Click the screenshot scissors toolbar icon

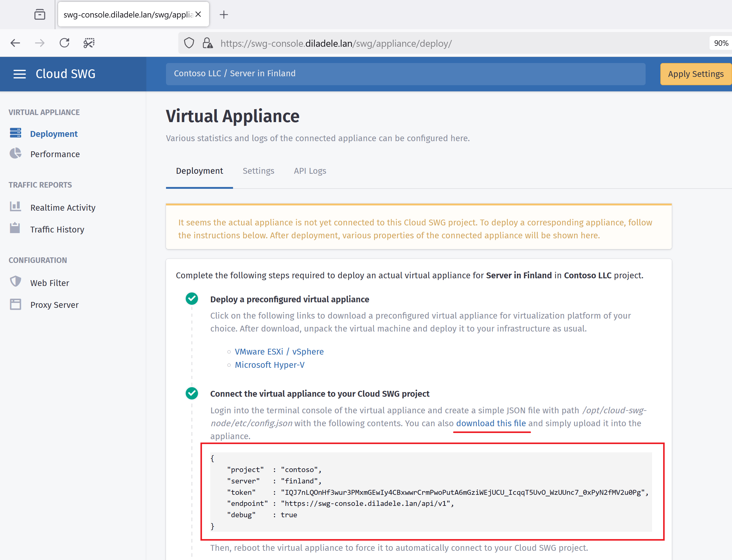(x=89, y=43)
